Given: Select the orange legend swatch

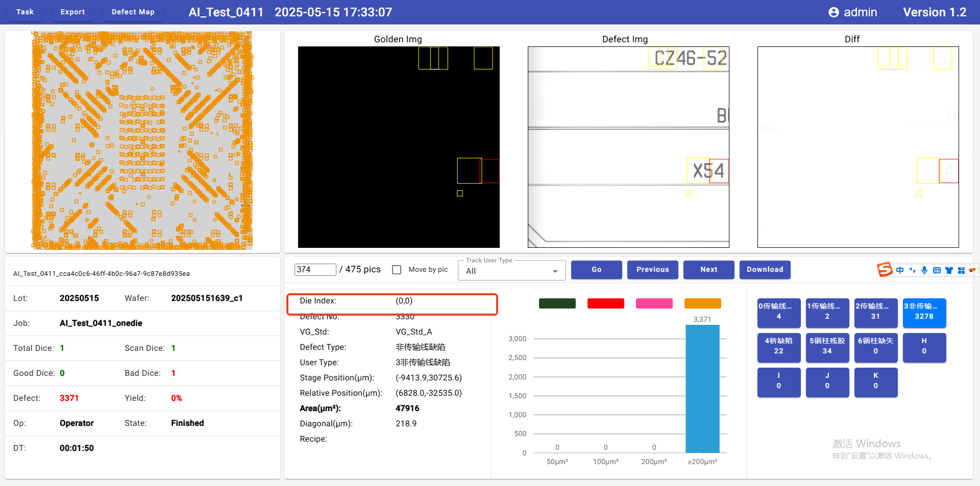Looking at the screenshot, I should 703,303.
